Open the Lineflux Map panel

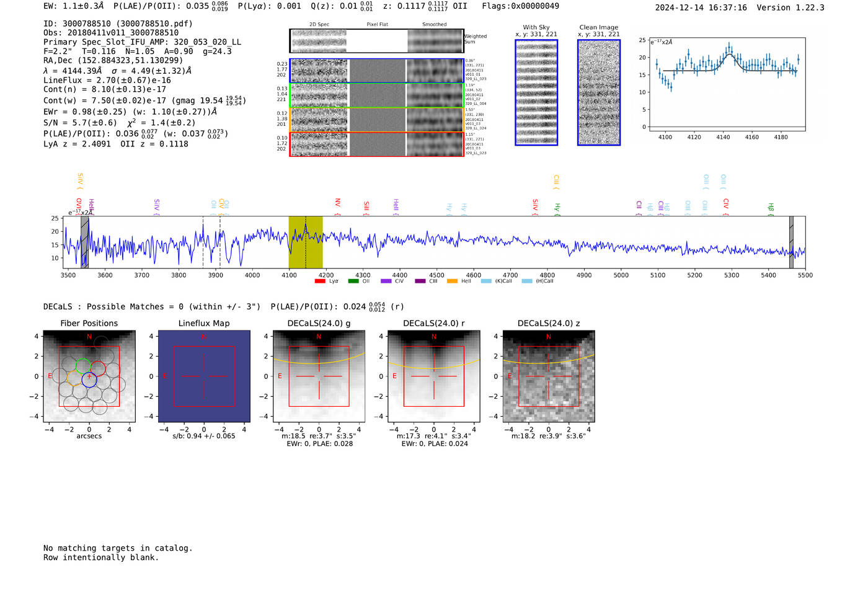coord(204,376)
